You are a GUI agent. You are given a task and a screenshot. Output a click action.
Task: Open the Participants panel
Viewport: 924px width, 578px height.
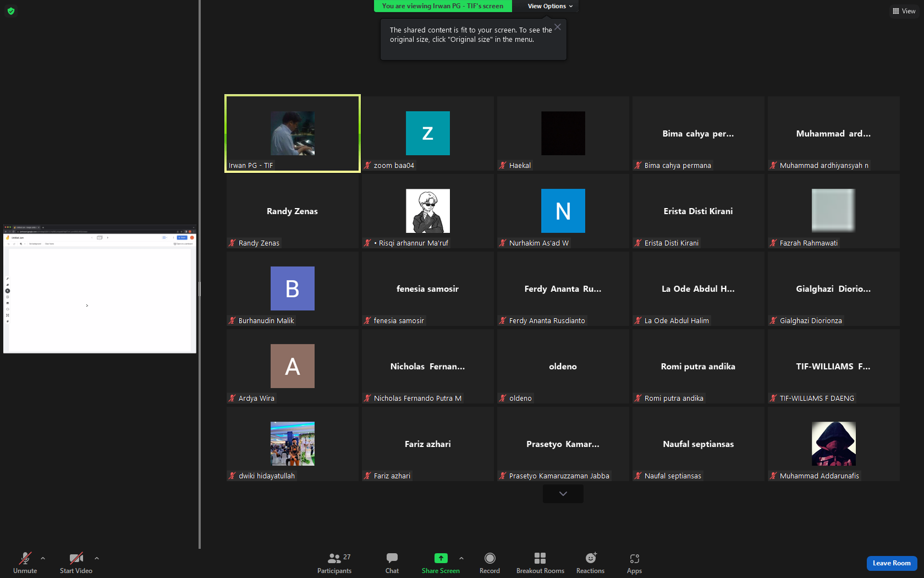tap(334, 563)
